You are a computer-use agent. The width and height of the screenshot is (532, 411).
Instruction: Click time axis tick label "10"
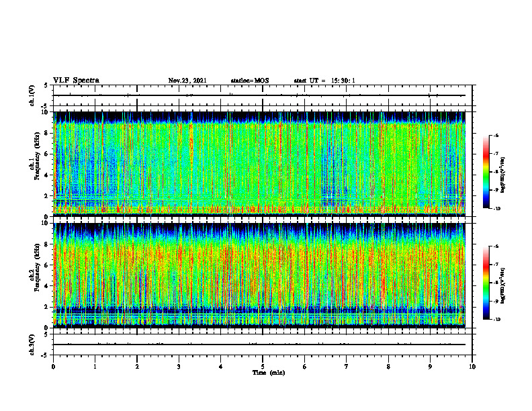point(472,367)
